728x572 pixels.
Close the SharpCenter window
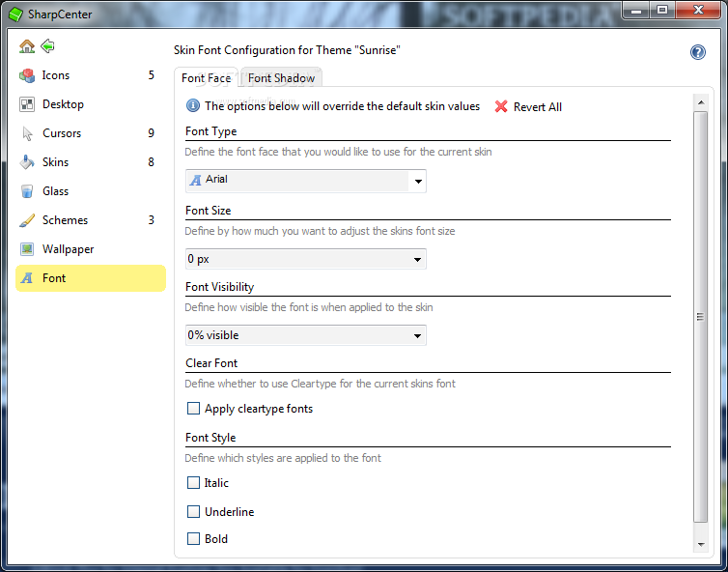[698, 11]
